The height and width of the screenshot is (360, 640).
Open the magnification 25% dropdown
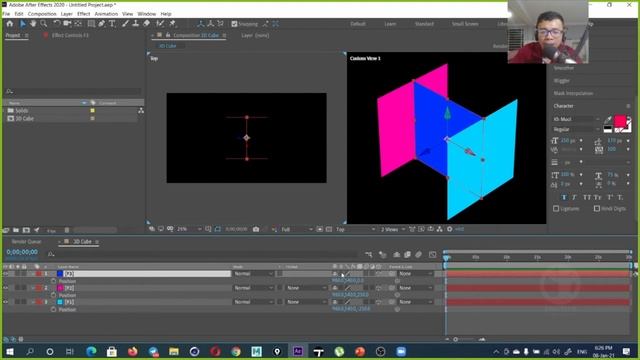[189, 229]
